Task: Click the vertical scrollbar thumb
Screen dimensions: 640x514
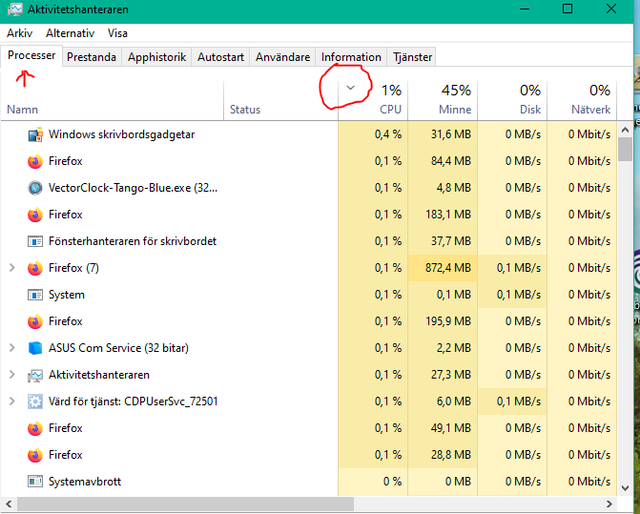Action: coord(625,149)
